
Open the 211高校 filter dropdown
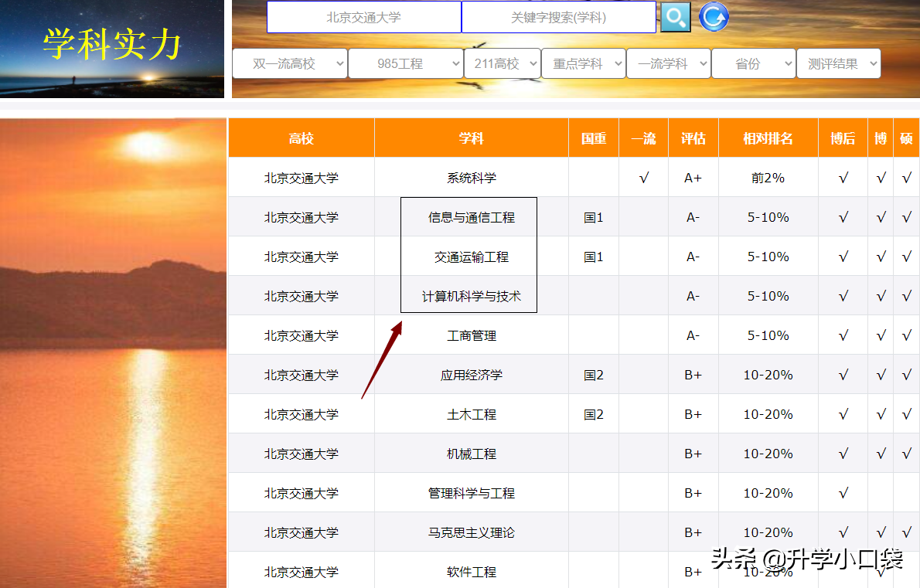point(502,63)
